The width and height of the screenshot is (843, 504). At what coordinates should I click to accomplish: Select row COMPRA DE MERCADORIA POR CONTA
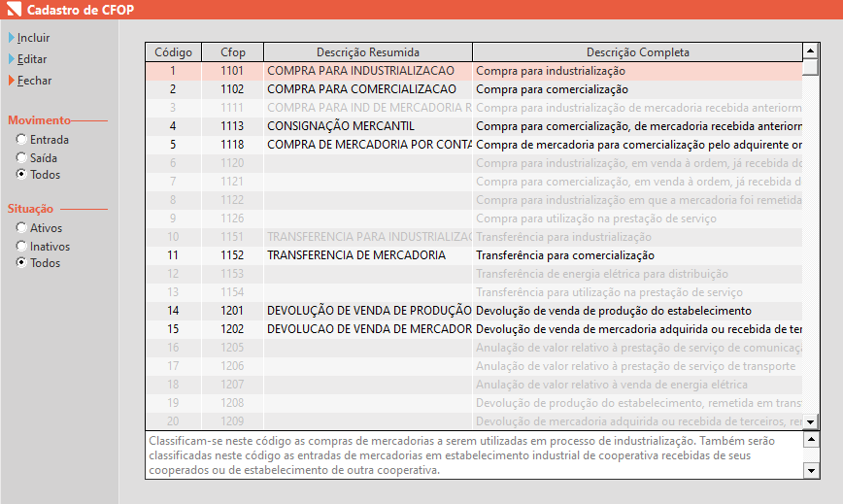pos(474,145)
